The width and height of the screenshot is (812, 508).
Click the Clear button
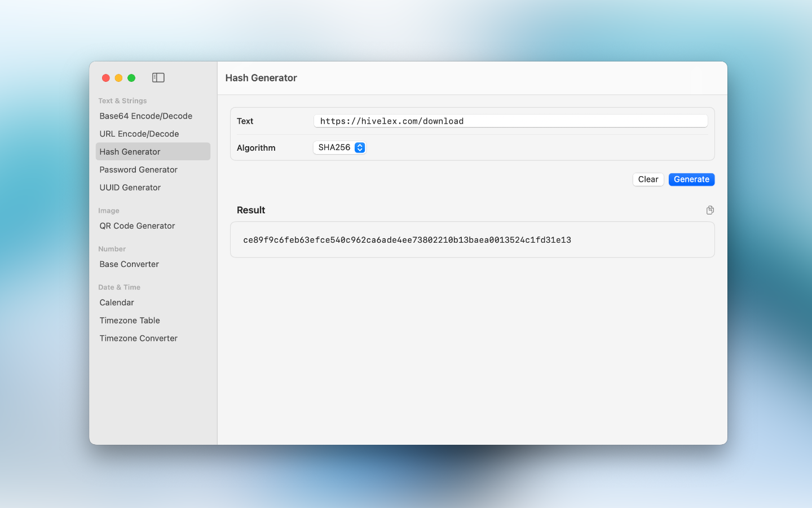(648, 179)
